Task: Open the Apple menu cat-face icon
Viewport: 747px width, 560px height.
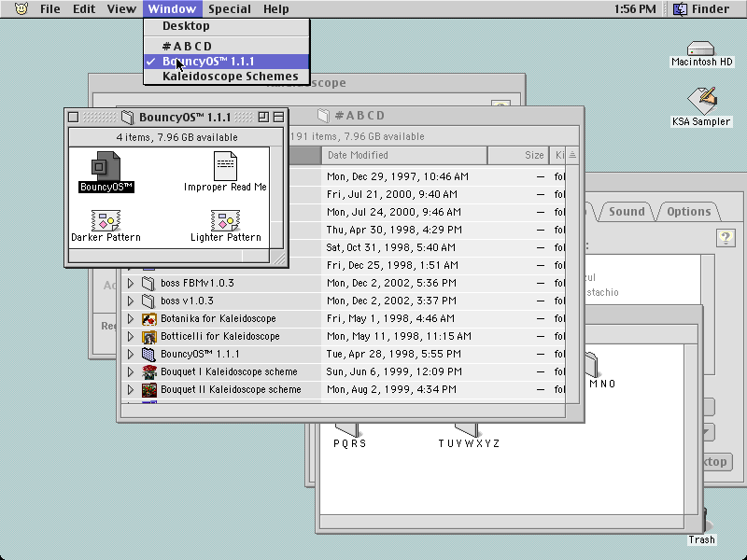Action: [x=21, y=8]
